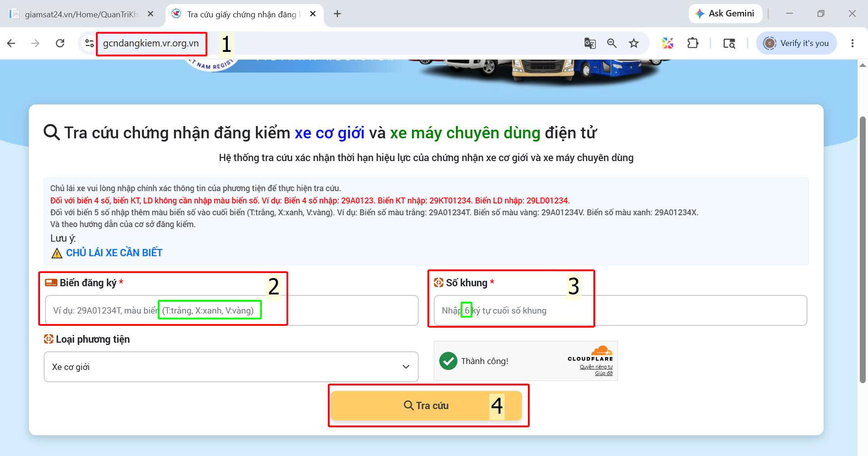Open a new tab with plus icon
This screenshot has height=456, width=868.
pos(337,14)
